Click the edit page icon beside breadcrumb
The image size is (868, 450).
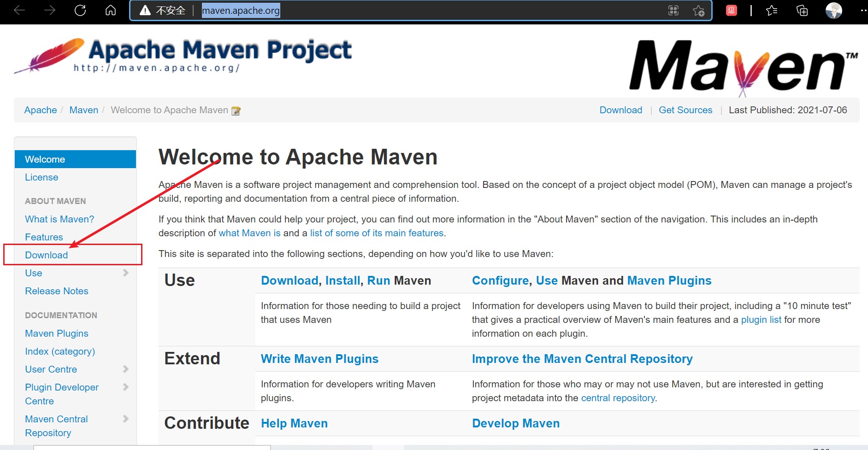[x=236, y=111]
